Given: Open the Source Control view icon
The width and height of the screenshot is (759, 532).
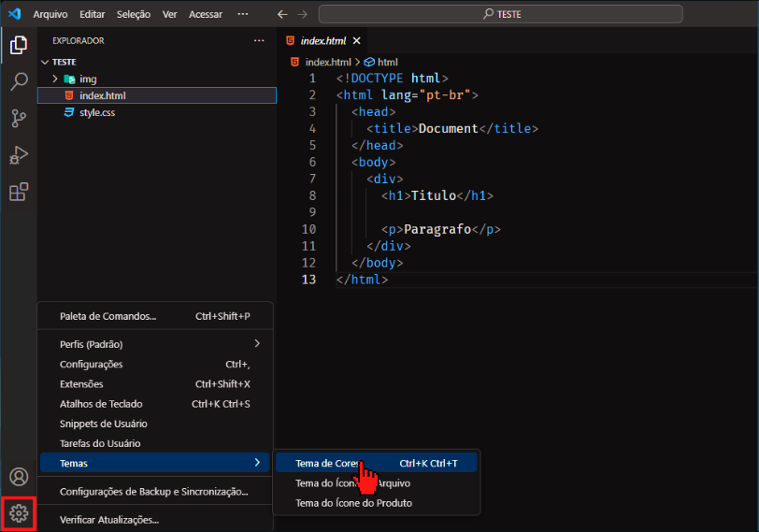Looking at the screenshot, I should (x=19, y=118).
